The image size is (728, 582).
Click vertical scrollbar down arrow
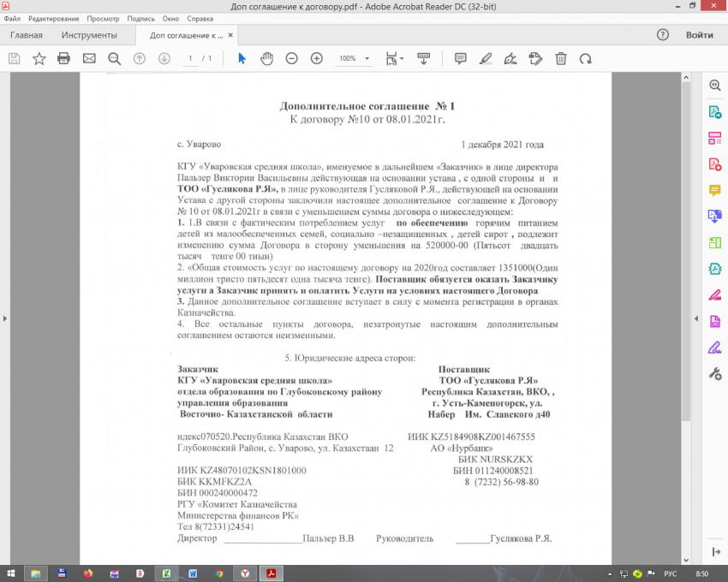pos(686,561)
